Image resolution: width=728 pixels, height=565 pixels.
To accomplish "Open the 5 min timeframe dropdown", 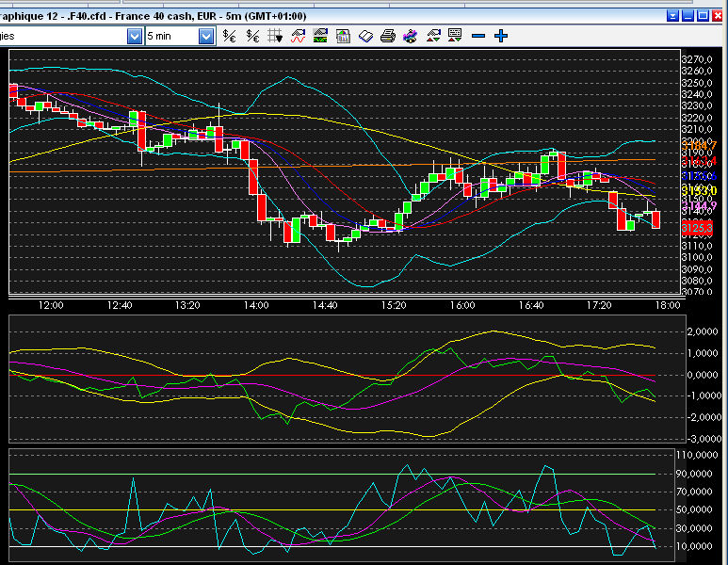I will 206,36.
